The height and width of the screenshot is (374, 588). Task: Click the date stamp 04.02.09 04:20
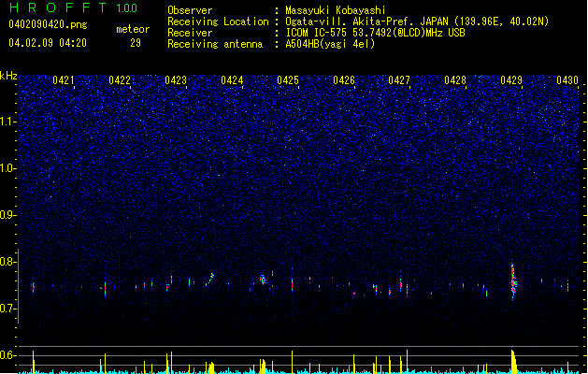point(48,43)
